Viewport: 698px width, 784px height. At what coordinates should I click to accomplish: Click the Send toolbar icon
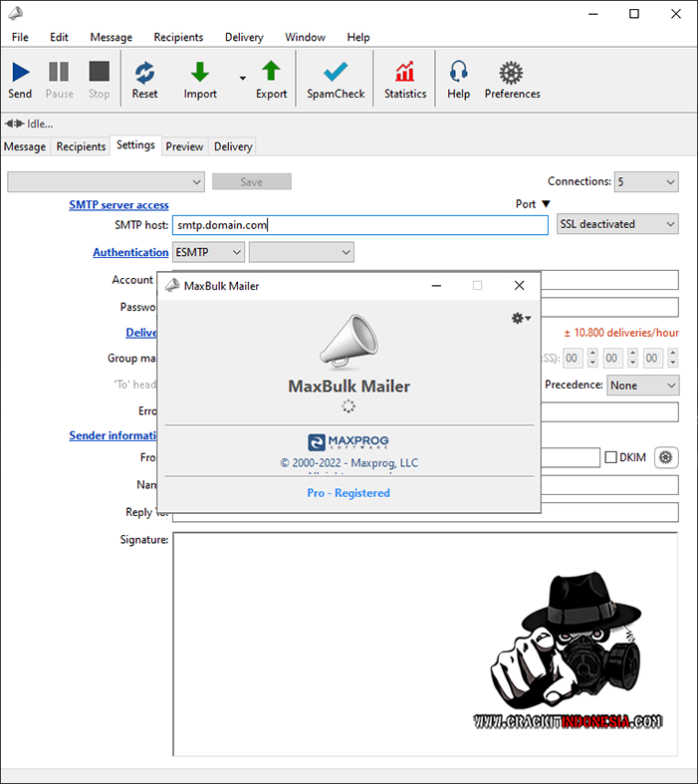pyautogui.click(x=20, y=73)
